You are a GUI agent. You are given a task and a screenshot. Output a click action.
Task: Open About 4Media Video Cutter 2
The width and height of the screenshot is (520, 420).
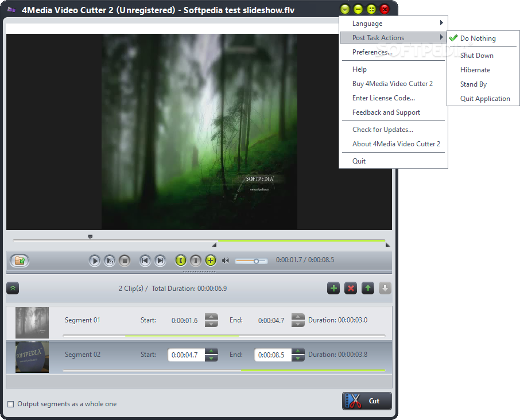tap(394, 144)
